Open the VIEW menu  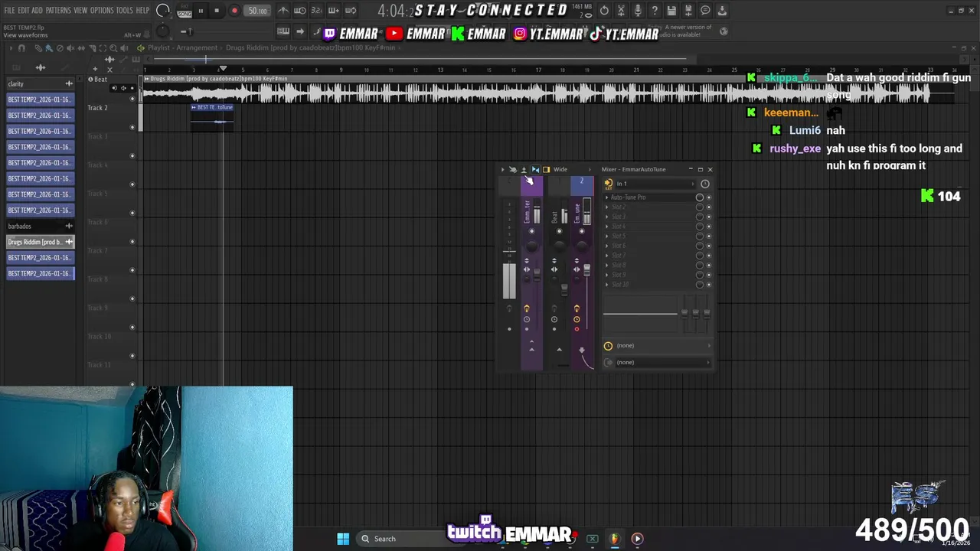(80, 11)
